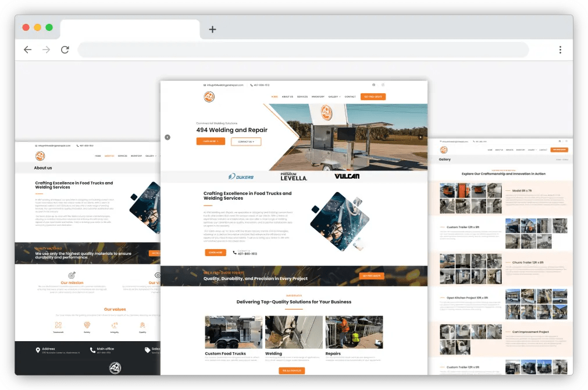588x390 pixels.
Task: Click the GET FREE QUOTE button in the header
Action: click(375, 97)
